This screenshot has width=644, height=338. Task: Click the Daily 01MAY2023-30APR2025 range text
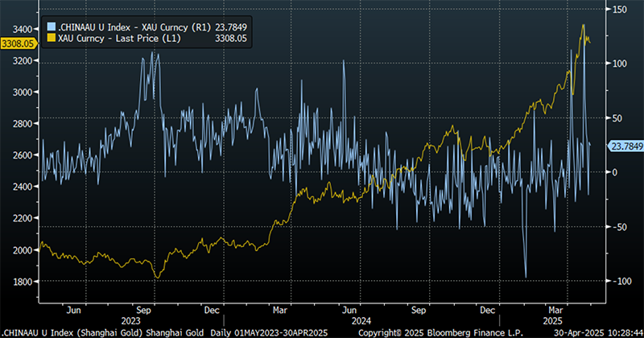point(269,332)
